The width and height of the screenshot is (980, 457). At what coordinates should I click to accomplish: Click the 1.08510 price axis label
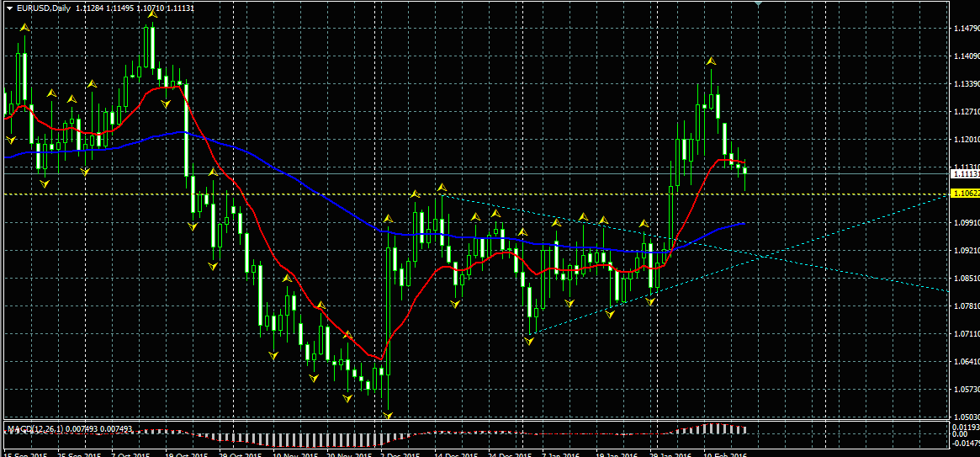[965, 279]
